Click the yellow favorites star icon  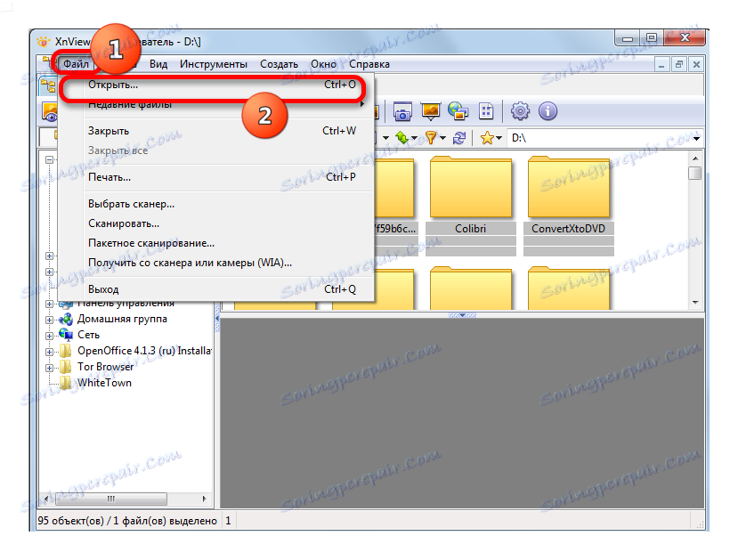tap(487, 138)
